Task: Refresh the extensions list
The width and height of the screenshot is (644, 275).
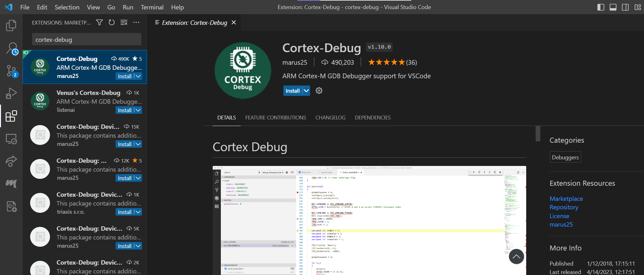Action: (112, 22)
